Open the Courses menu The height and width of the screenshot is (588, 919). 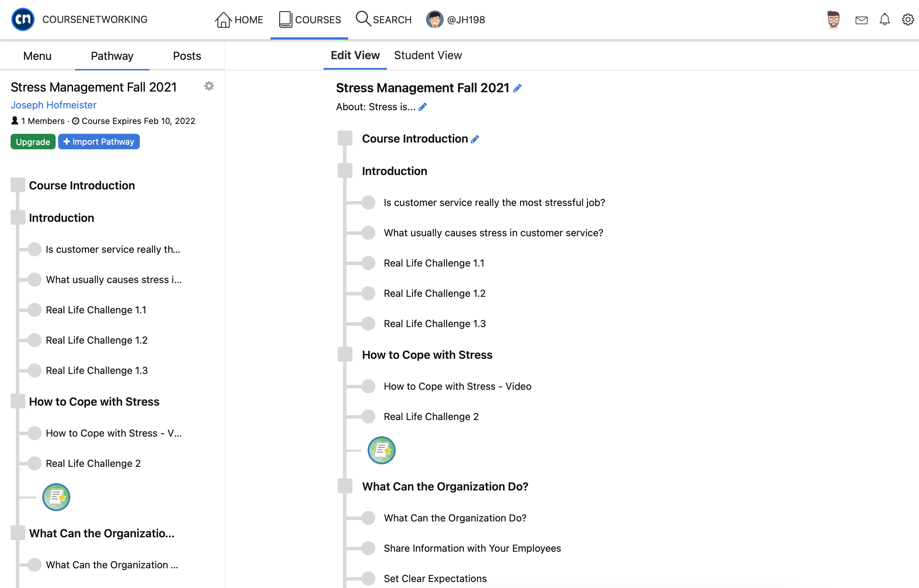310,19
